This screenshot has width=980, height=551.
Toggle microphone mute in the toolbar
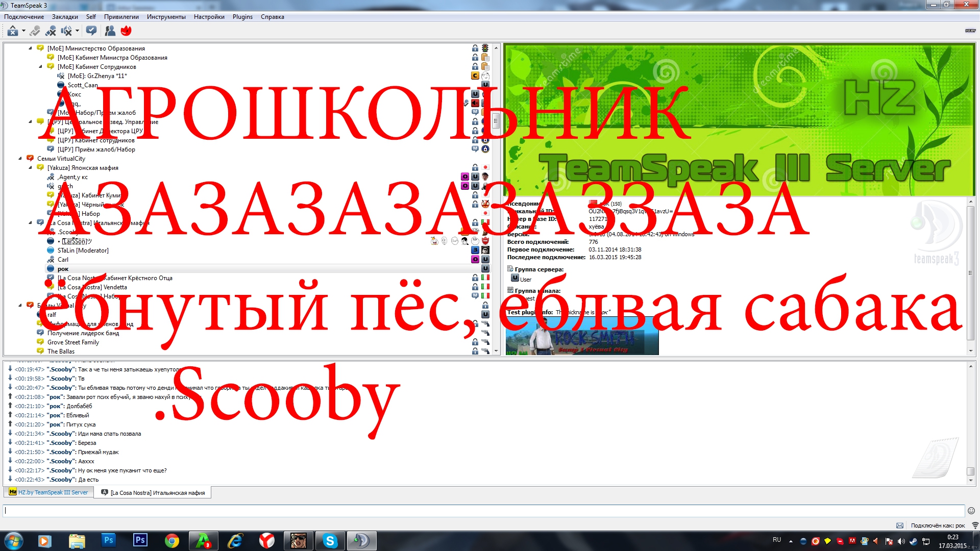(x=51, y=31)
